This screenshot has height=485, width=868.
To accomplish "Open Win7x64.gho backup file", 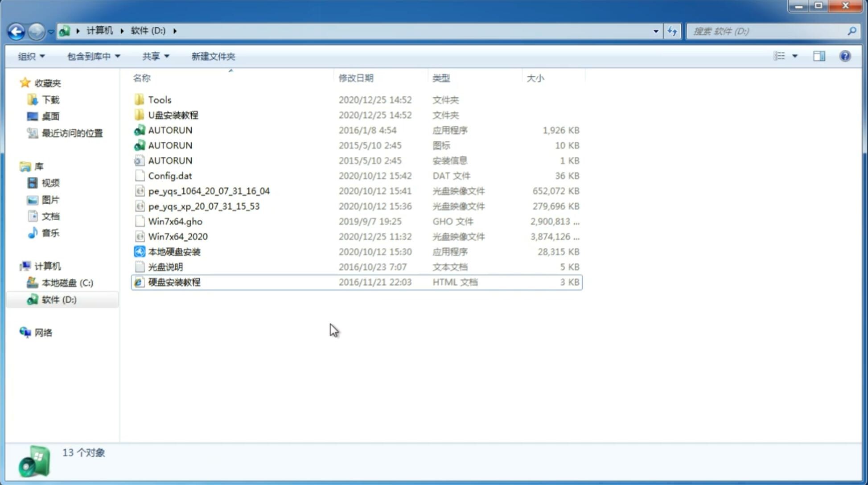I will pos(175,221).
